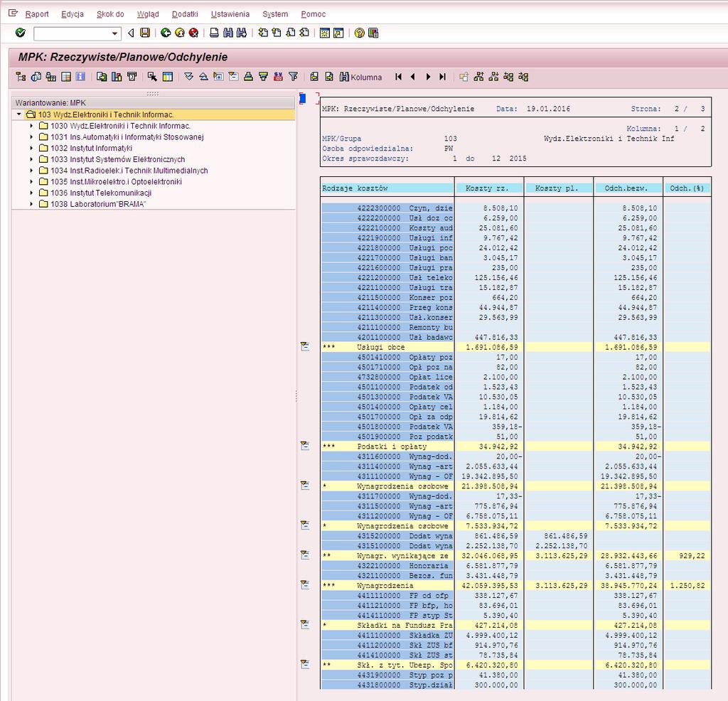Click the Koszty pl. value 861.486,59
This screenshot has height=701, width=728.
coord(565,536)
